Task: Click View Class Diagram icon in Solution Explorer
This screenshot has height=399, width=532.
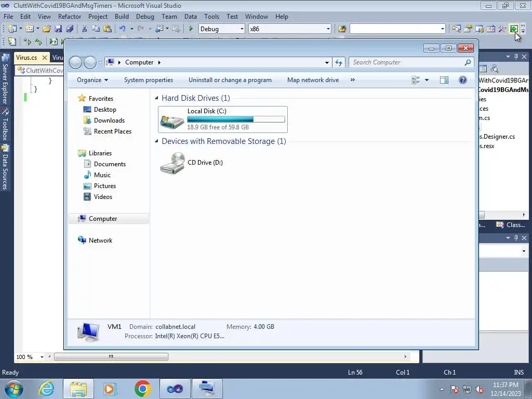Action: (495, 69)
